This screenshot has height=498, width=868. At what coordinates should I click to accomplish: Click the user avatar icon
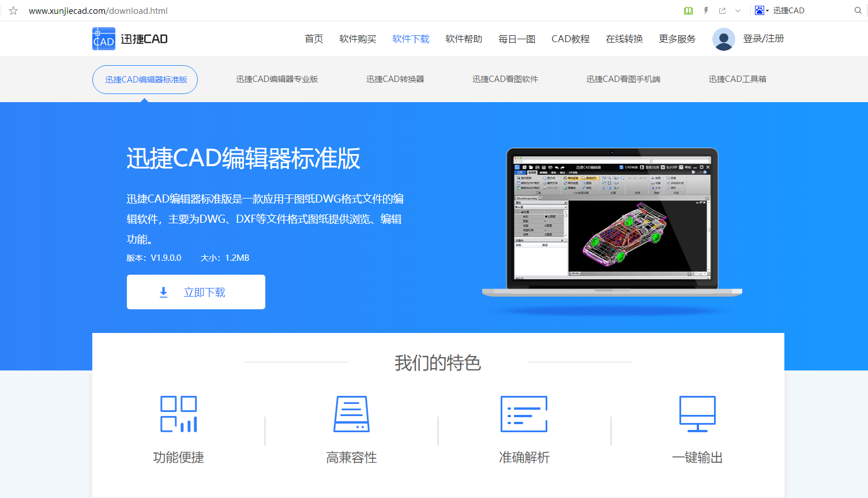pos(723,39)
